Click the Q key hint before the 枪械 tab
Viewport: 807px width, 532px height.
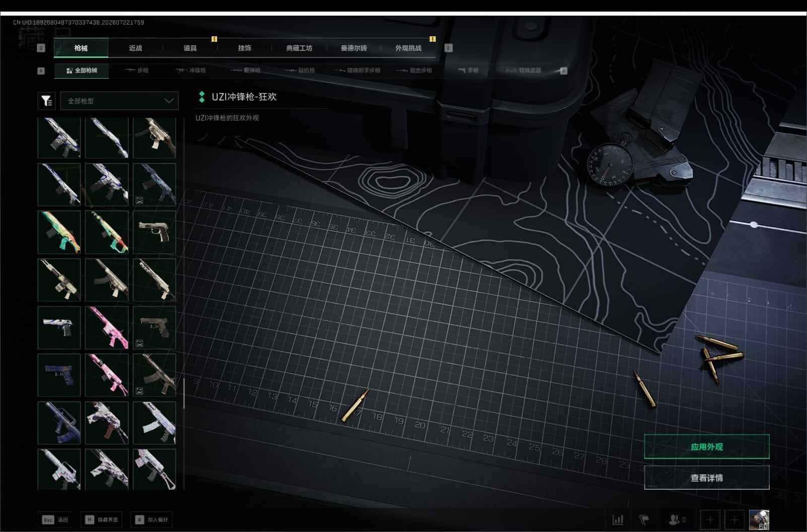coord(41,48)
